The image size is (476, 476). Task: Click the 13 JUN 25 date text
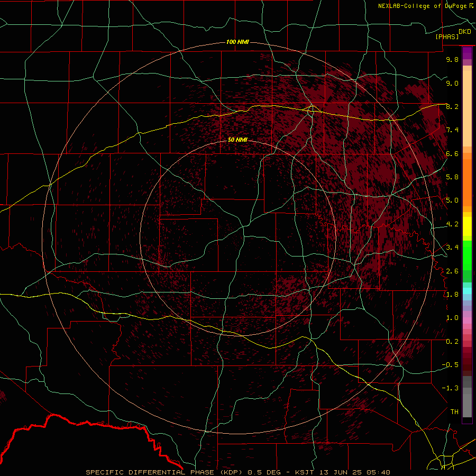(341, 472)
